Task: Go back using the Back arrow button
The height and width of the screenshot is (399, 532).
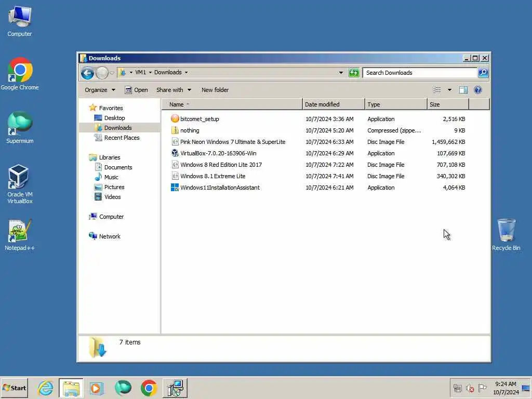Action: (87, 73)
